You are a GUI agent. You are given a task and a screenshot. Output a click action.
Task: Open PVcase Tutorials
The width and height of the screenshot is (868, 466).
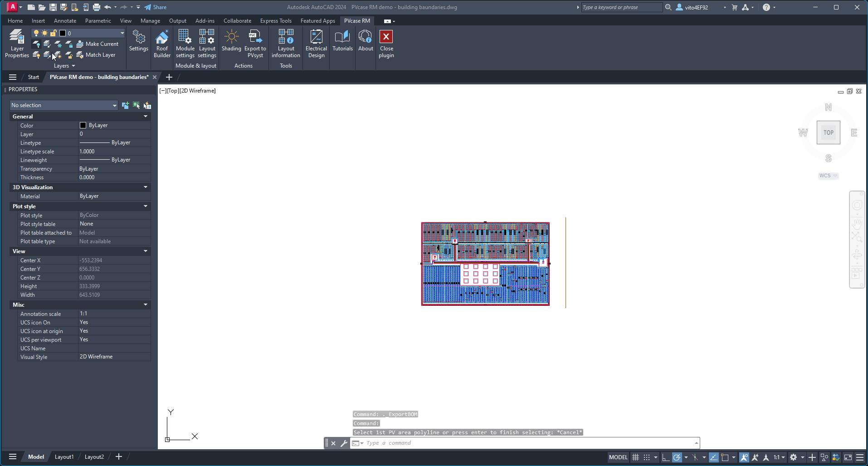[342, 41]
